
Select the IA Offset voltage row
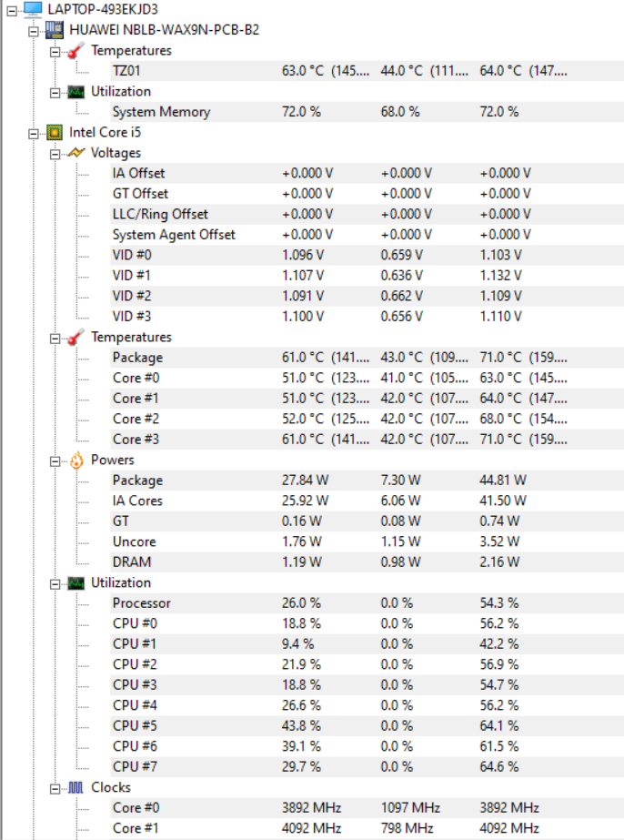coord(367,173)
